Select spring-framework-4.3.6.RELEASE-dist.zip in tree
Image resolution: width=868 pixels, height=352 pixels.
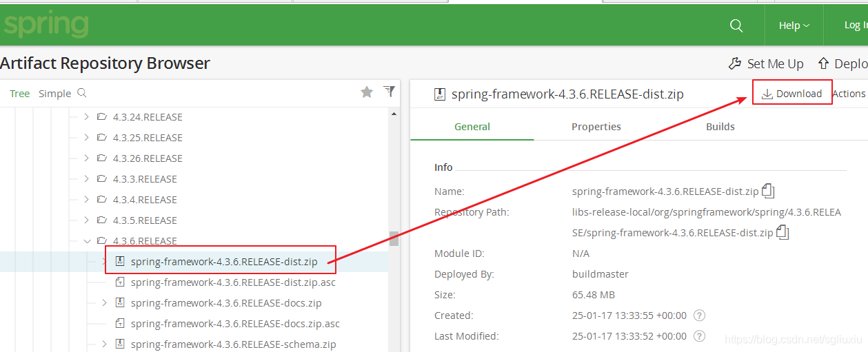(x=224, y=262)
